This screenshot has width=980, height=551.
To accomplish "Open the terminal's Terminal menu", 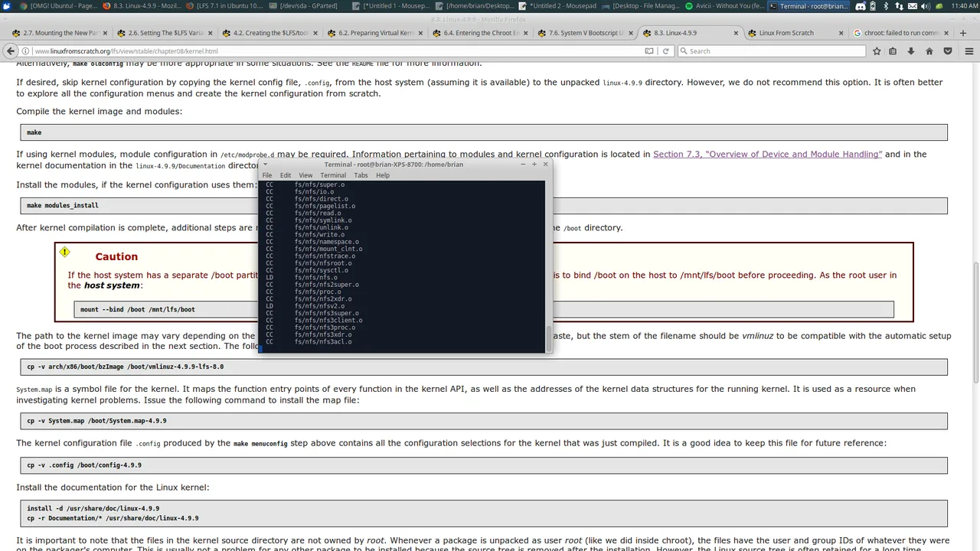I will tap(333, 175).
